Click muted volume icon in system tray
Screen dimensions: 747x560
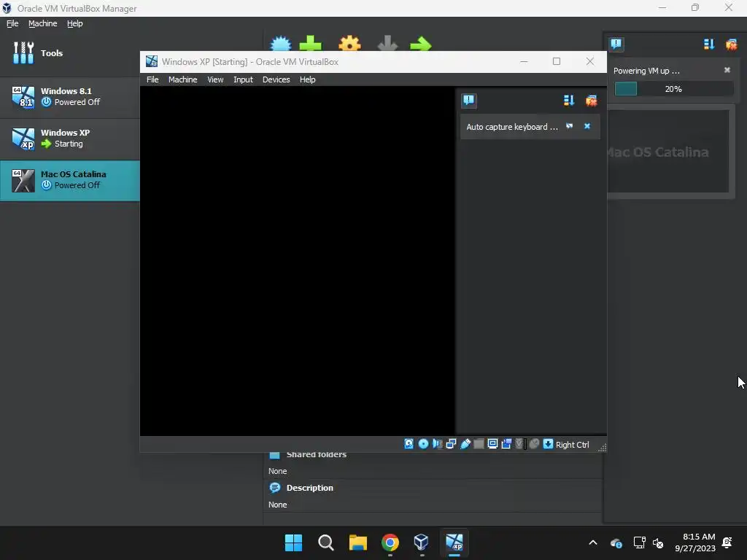pyautogui.click(x=658, y=542)
